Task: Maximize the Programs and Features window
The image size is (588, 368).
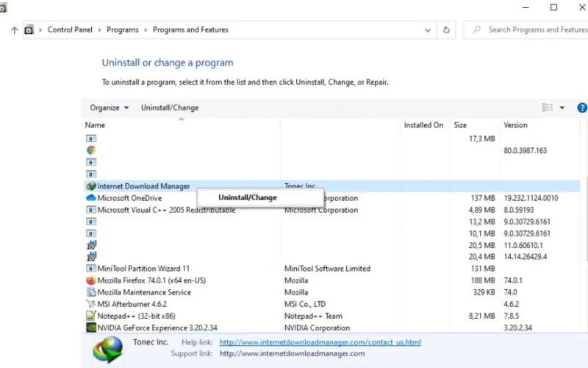Action: click(x=553, y=7)
